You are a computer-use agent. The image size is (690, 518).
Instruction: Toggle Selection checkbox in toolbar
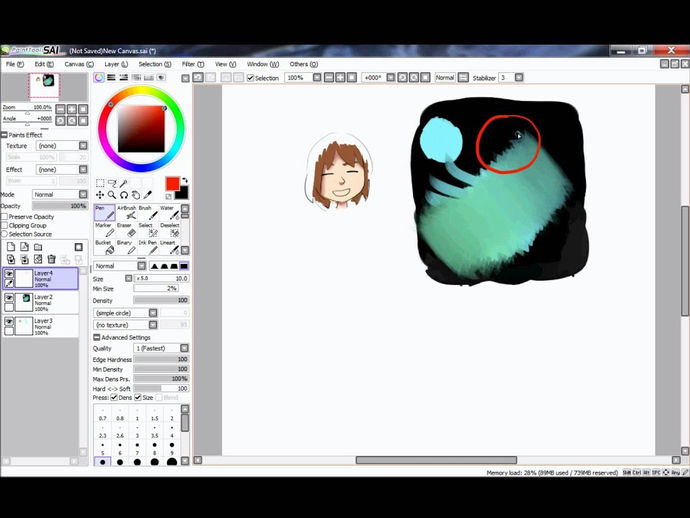click(250, 78)
